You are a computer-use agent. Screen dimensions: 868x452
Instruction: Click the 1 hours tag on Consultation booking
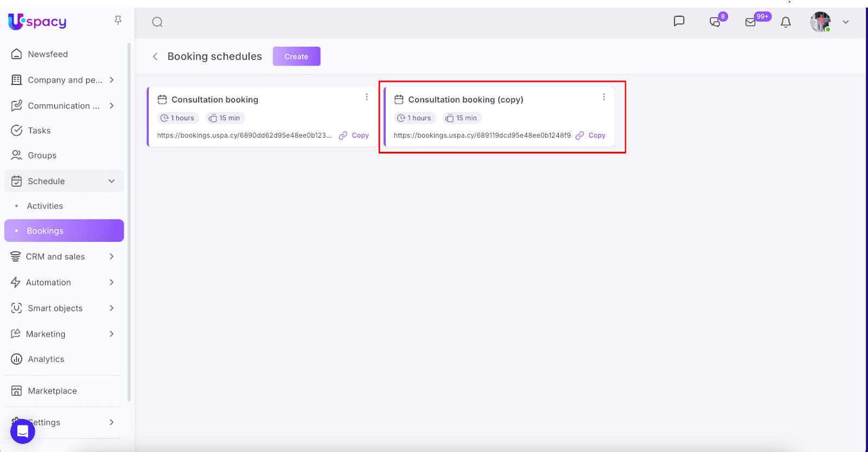point(178,118)
